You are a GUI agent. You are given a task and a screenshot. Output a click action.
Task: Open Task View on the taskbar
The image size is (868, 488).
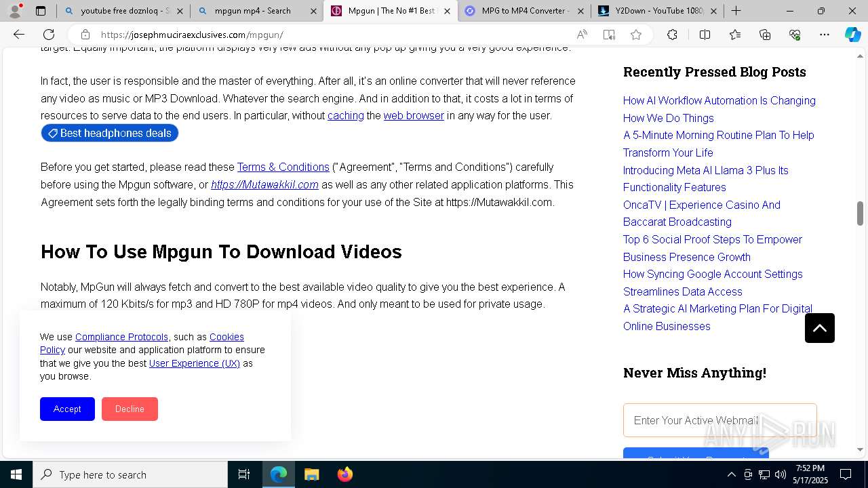tap(244, 474)
